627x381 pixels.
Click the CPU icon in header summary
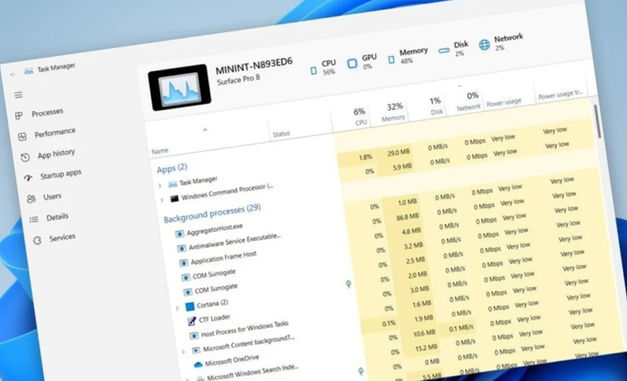pos(314,71)
